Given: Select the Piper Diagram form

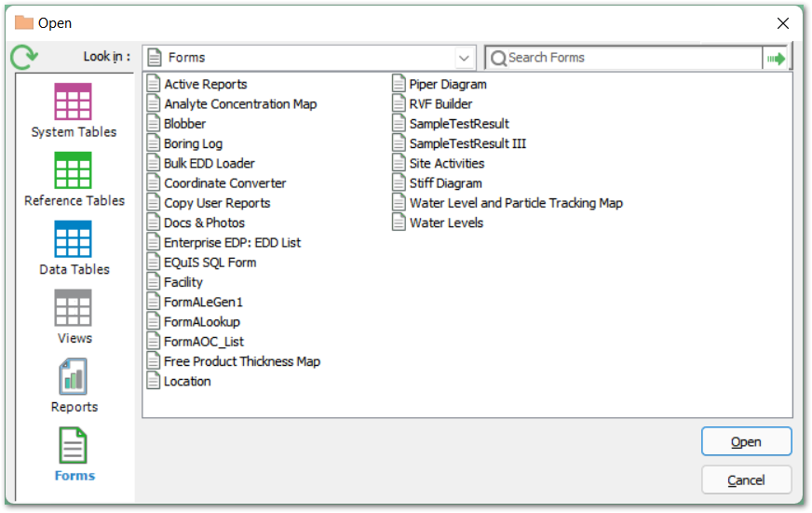Looking at the screenshot, I should point(447,85).
